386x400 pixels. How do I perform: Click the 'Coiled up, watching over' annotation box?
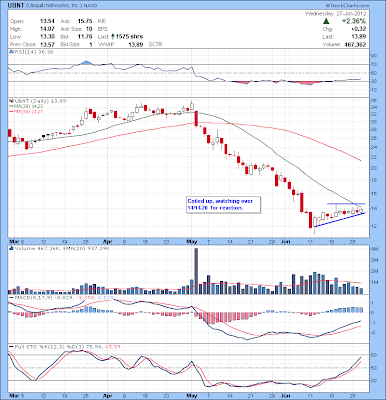[x=223, y=204]
